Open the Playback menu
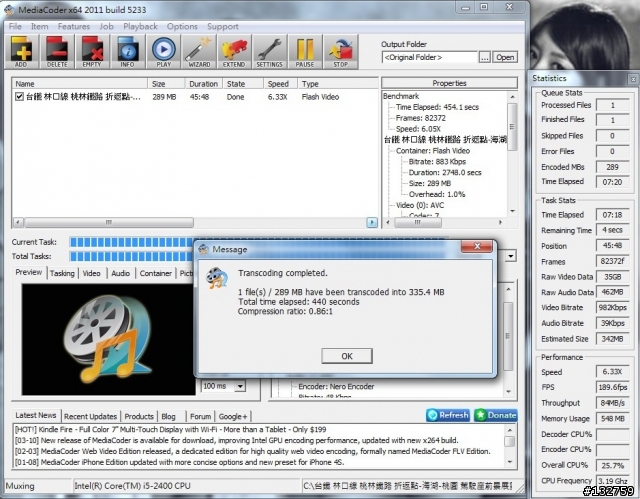Viewport: 640px width, 499px height. click(140, 27)
